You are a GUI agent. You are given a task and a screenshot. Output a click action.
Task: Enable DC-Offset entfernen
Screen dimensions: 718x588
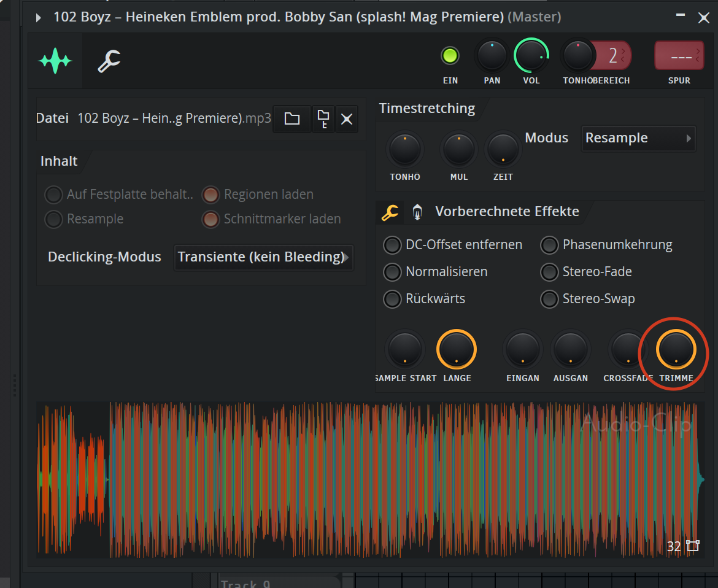tap(392, 245)
